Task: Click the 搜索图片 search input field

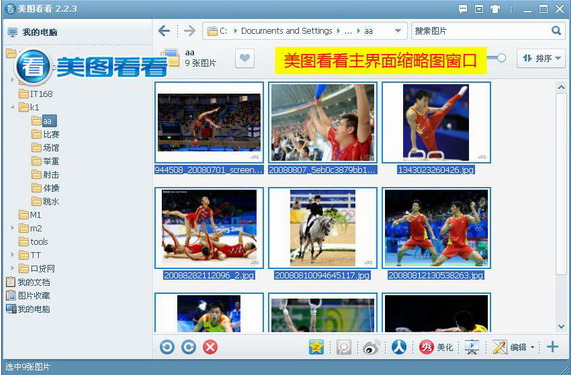Action: [482, 31]
